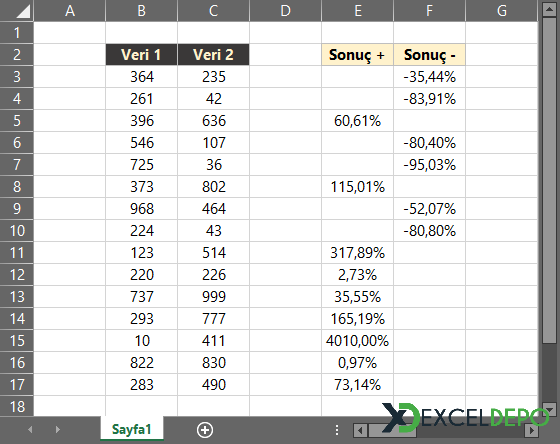Click the Veri 1 header cell

(x=141, y=55)
